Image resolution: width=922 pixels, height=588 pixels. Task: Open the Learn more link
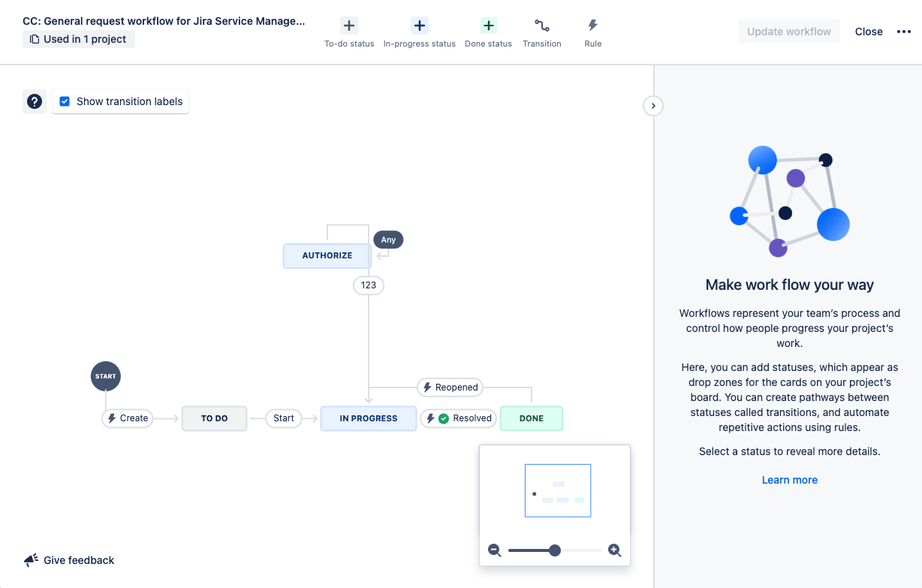coord(790,480)
